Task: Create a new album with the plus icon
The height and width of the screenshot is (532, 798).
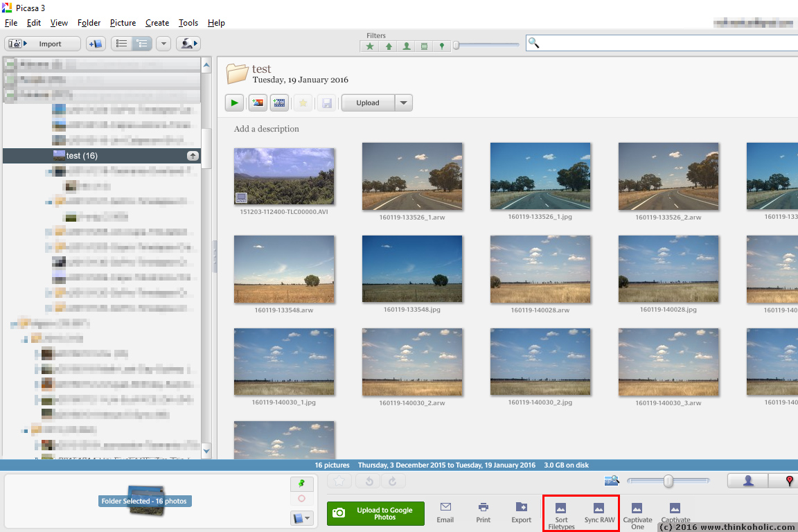Action: 96,44
